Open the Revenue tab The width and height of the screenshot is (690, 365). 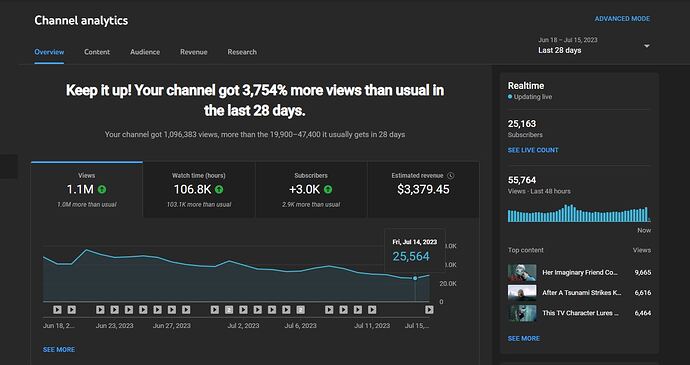point(194,52)
